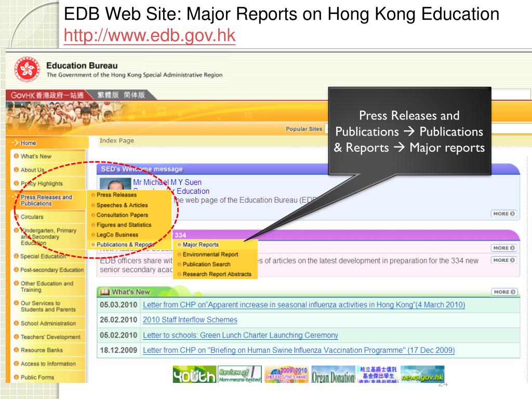Viewport: 532px width, 399px height.
Task: Open the http://www.edb.gov.hk link
Action: coord(149,35)
